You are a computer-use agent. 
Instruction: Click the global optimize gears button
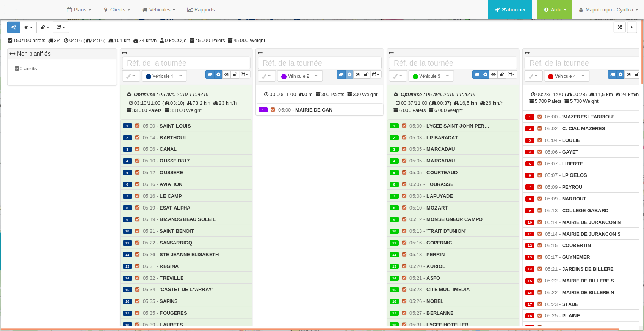(x=14, y=27)
